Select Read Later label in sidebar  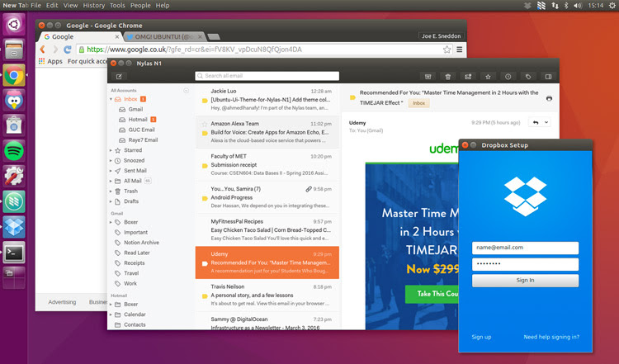pyautogui.click(x=136, y=253)
